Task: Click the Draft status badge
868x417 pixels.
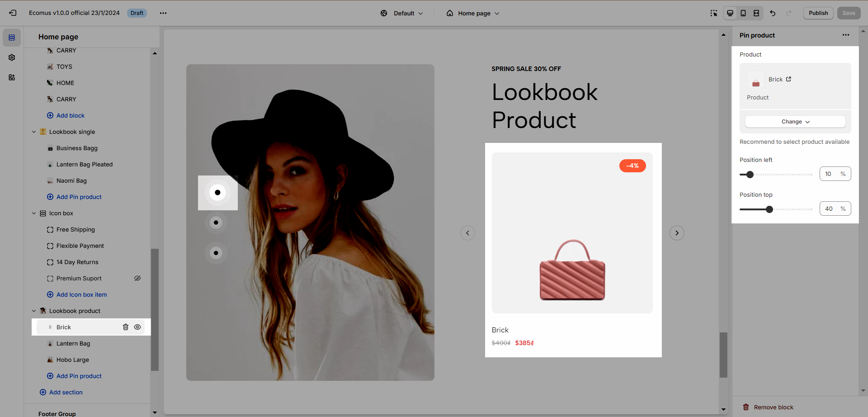Action: click(137, 13)
